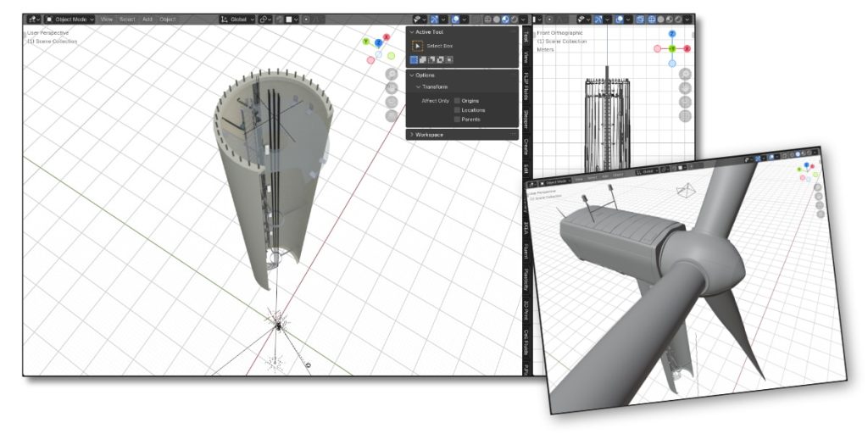Open Object Mode dropdown in wind turbine viewport
Viewport: 868px width, 434px height.
[x=554, y=181]
